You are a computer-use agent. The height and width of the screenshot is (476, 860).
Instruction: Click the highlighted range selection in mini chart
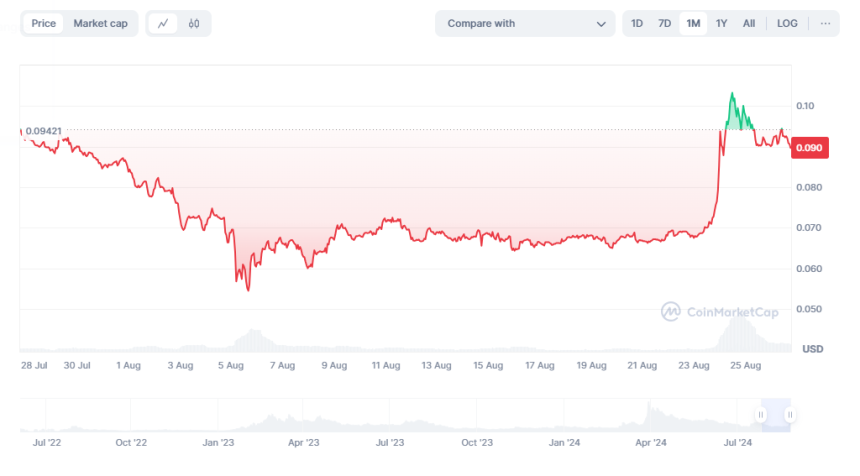click(x=776, y=414)
